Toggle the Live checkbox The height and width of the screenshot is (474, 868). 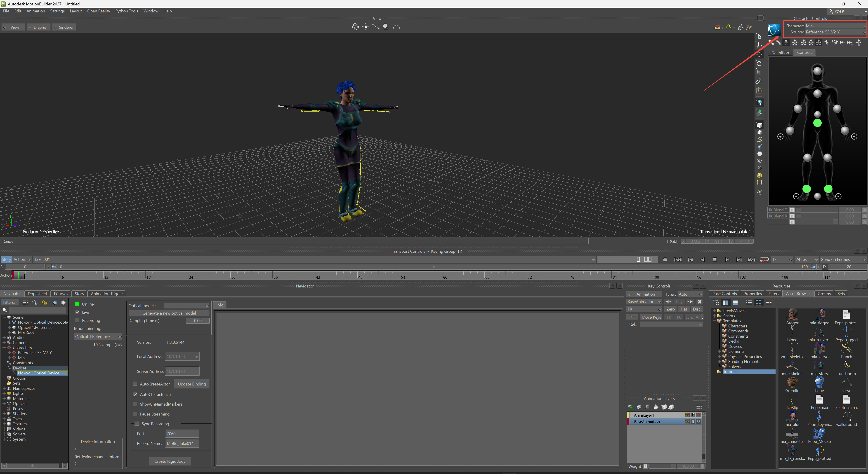pyautogui.click(x=77, y=312)
